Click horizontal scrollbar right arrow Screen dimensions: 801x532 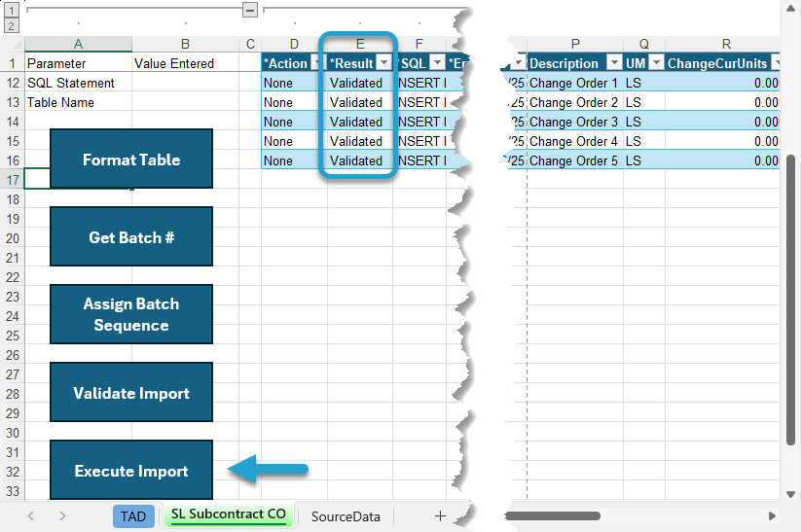point(772,516)
